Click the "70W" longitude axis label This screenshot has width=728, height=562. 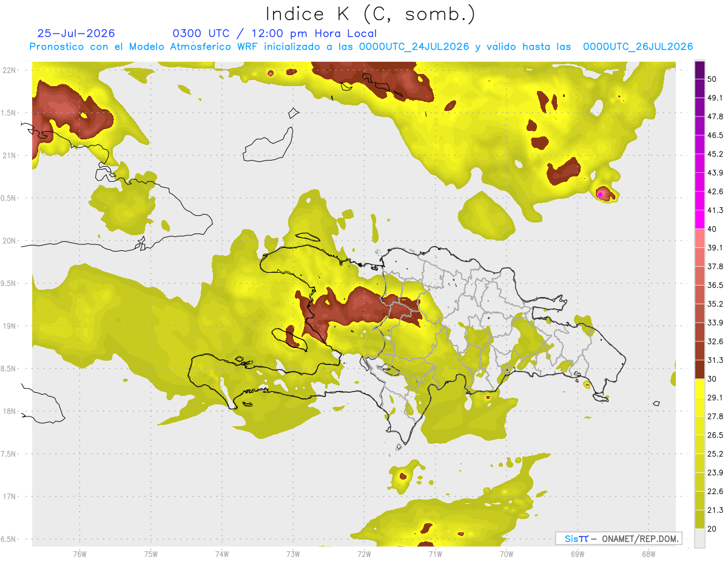coord(507,554)
